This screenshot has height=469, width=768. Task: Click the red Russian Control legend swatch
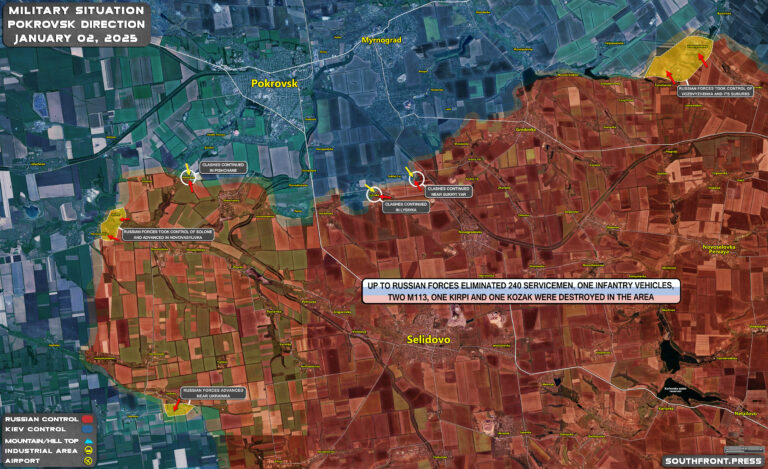89,420
